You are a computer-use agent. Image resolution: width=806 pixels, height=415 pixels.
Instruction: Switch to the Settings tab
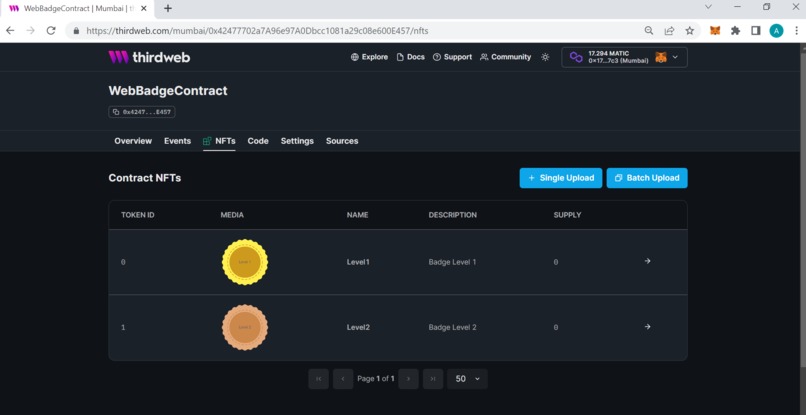pyautogui.click(x=297, y=141)
